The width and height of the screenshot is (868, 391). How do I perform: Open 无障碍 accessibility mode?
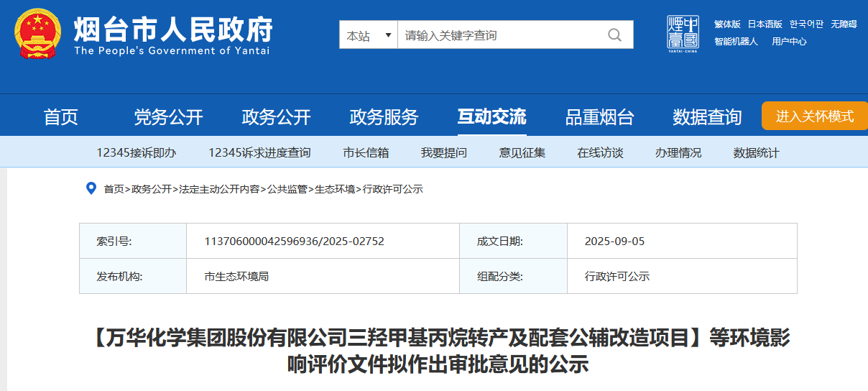(844, 24)
